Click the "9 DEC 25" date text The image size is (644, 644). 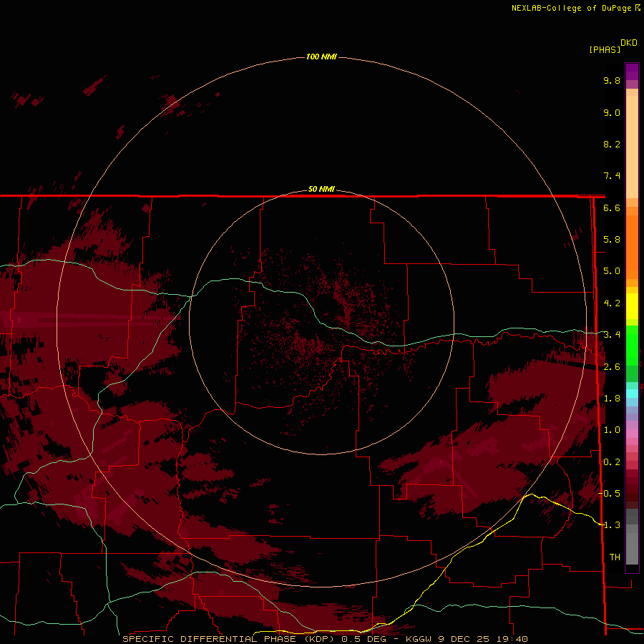click(464, 639)
